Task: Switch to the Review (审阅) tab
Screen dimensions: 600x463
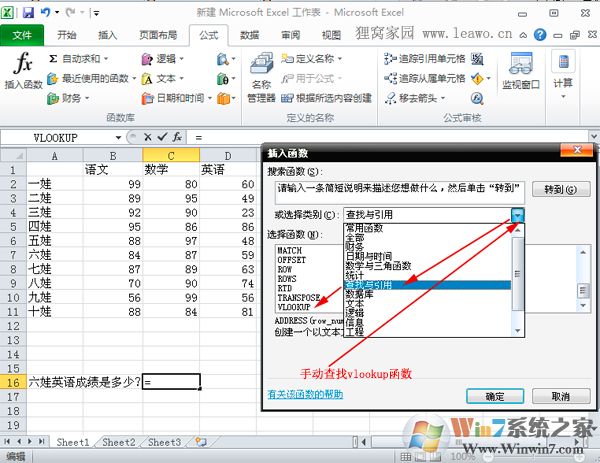Action: coord(290,35)
